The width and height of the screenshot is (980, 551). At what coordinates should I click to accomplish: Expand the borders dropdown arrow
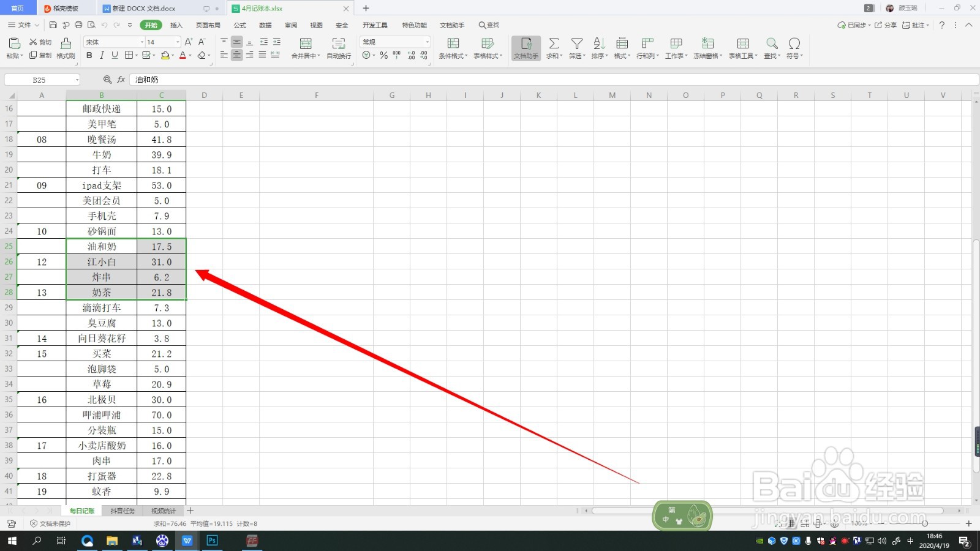click(135, 55)
